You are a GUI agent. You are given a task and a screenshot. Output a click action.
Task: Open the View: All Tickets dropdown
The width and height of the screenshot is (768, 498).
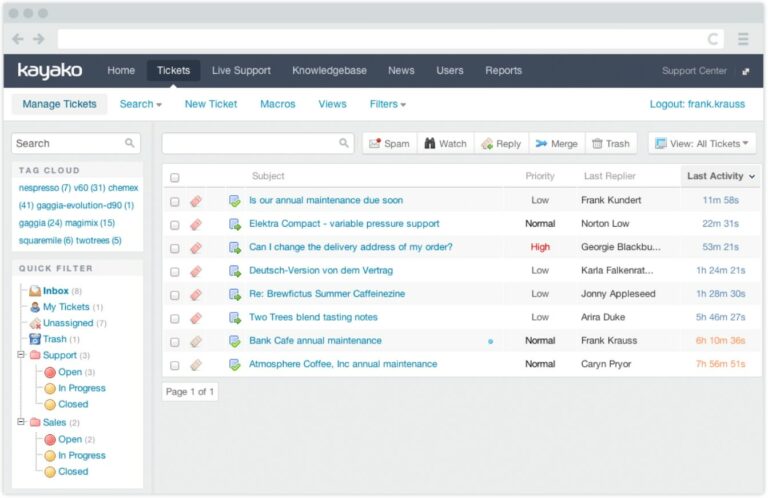[702, 143]
